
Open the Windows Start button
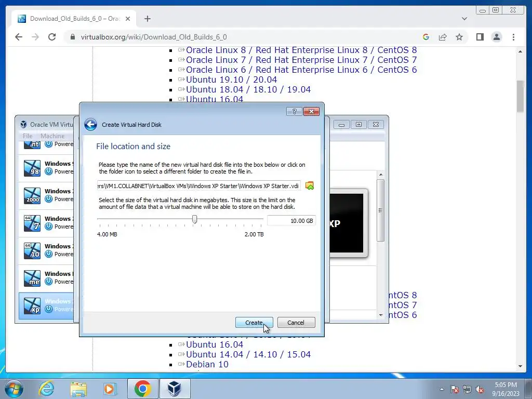point(14,389)
